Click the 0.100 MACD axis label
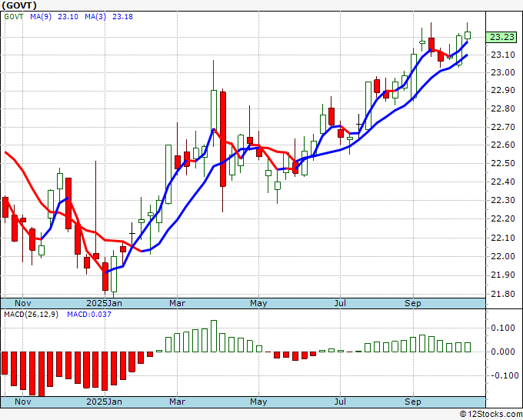Screen dimensions: 523x420 (503, 328)
